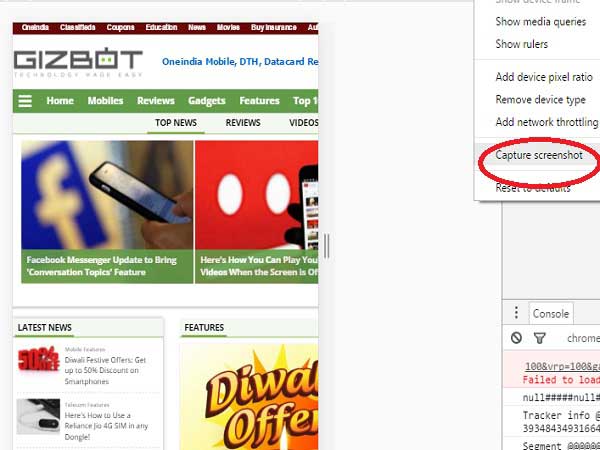Select Add network throttling
Viewport: 600px width, 450px height.
(546, 122)
